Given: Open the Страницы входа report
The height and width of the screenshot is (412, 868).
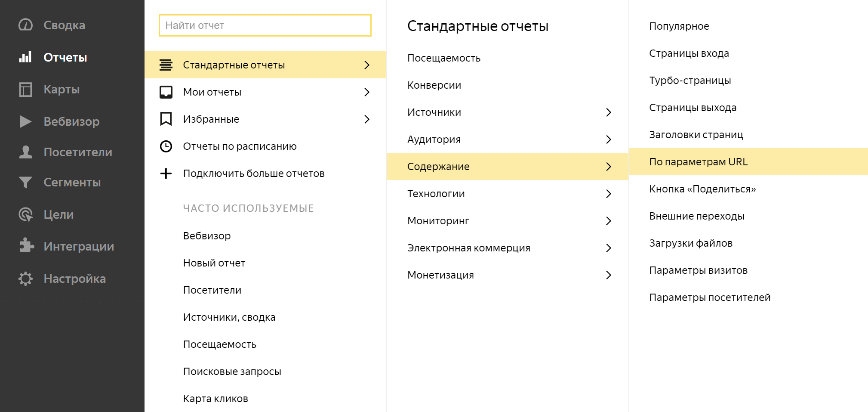Looking at the screenshot, I should [x=689, y=53].
